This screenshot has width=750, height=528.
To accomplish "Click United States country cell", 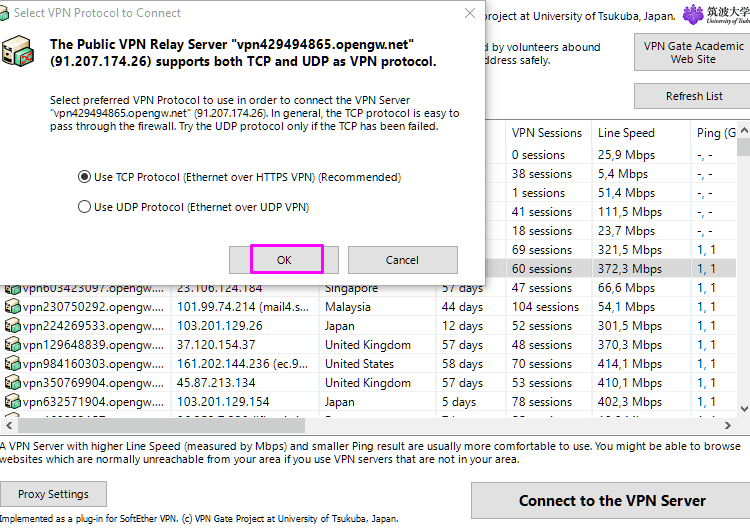I will coord(359,364).
